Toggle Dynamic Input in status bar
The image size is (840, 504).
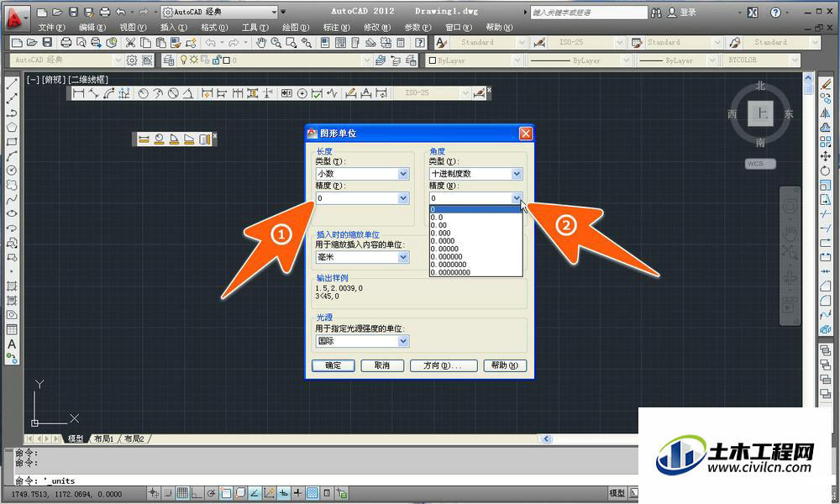tap(283, 493)
